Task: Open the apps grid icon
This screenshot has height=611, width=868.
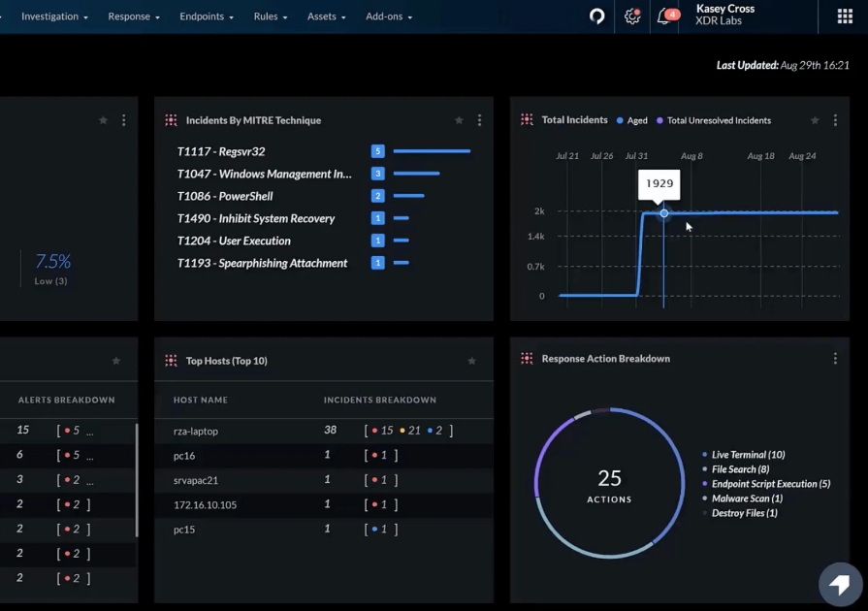Action: pyautogui.click(x=845, y=16)
